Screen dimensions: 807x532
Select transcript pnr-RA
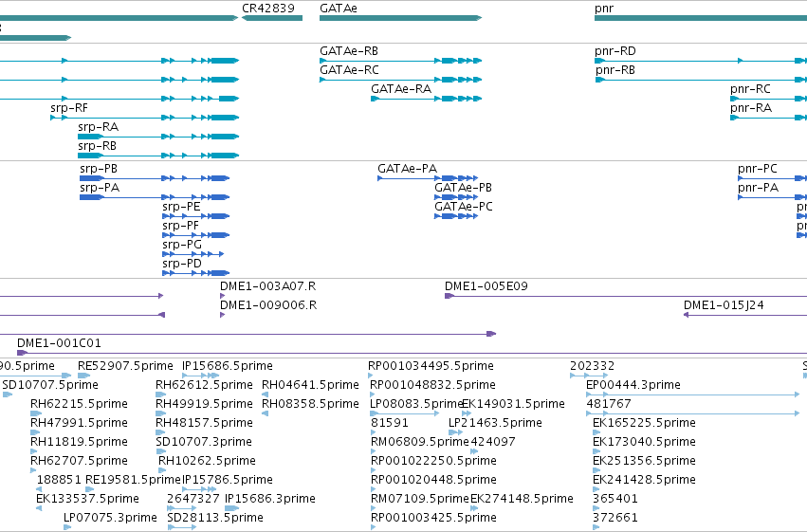(x=768, y=118)
